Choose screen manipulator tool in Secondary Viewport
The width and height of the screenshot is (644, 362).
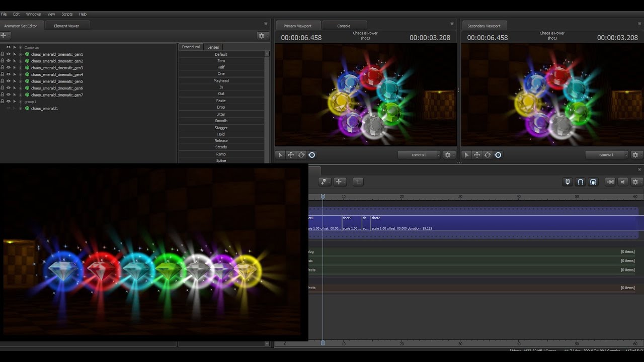pyautogui.click(x=498, y=155)
